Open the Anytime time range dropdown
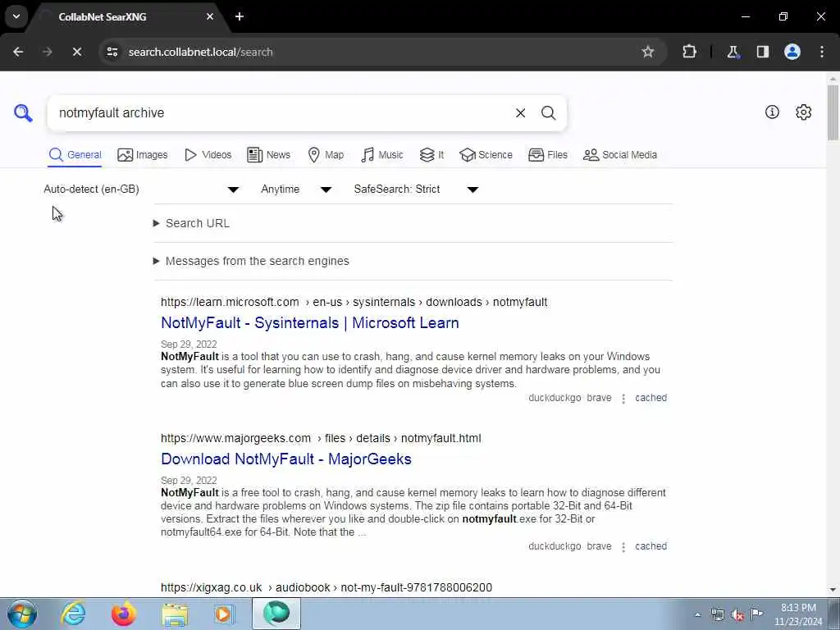The image size is (840, 630). (296, 189)
